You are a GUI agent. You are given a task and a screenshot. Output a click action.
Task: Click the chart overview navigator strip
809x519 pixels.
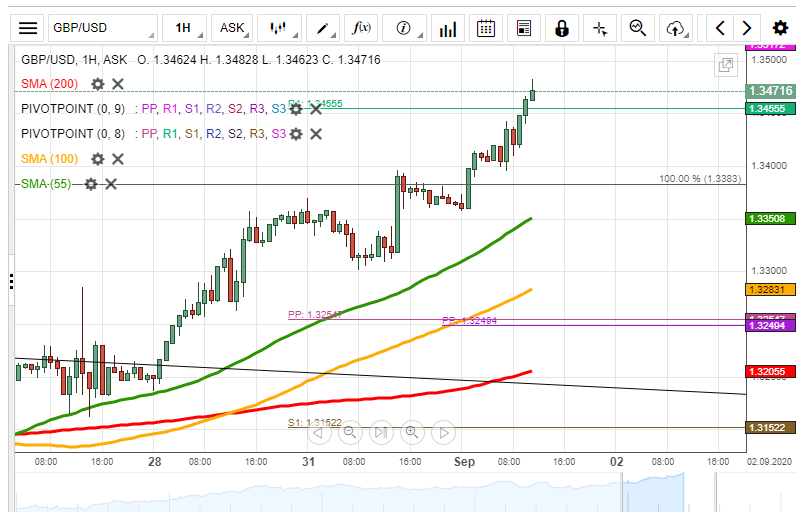pos(380,492)
